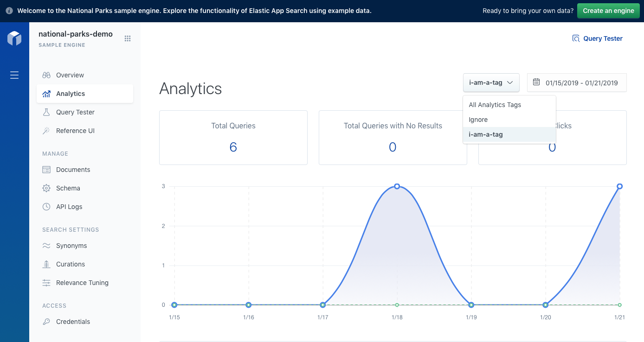Click the apps grid next to the engine name

coord(128,38)
